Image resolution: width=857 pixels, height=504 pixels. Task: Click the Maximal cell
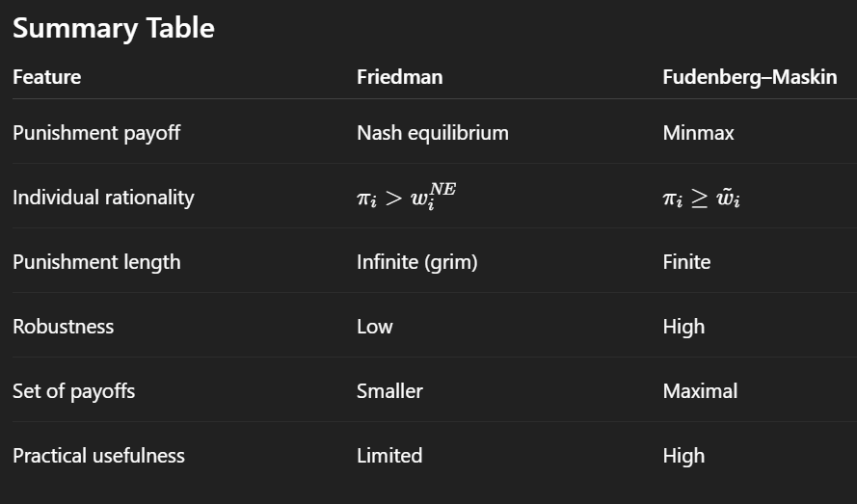(x=700, y=391)
